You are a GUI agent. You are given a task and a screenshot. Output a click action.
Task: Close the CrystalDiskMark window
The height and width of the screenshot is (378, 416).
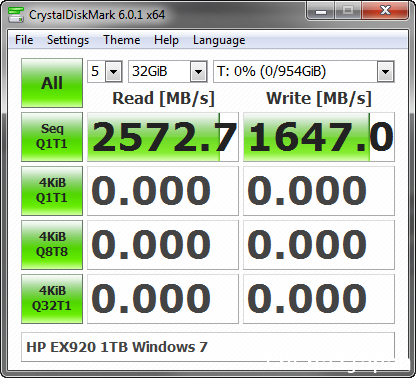385,11
